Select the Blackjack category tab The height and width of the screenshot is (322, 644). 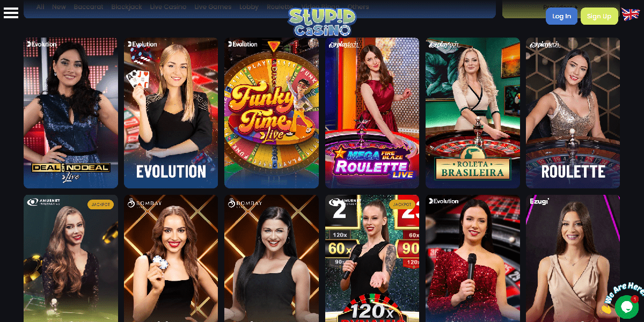click(x=127, y=7)
